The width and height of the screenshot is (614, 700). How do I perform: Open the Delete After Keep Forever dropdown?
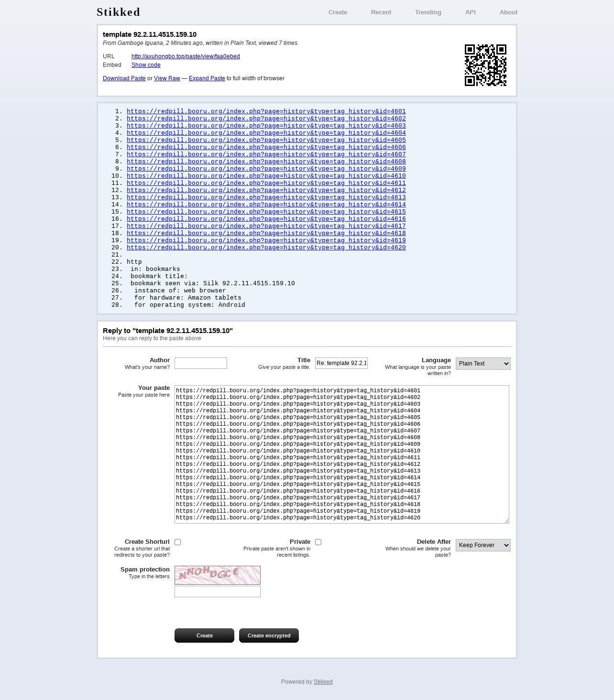coord(483,545)
